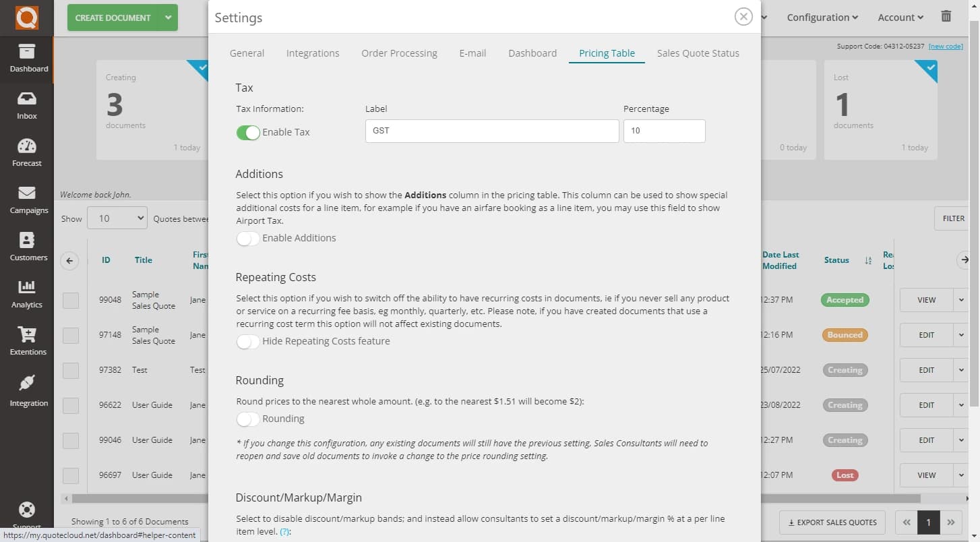Open the Campaigns section

(x=26, y=199)
